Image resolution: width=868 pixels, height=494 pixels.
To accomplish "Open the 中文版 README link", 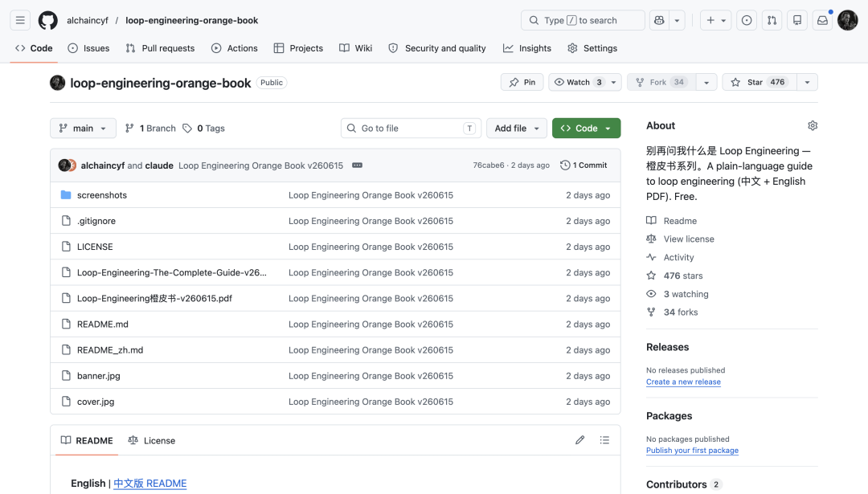I will pos(150,483).
